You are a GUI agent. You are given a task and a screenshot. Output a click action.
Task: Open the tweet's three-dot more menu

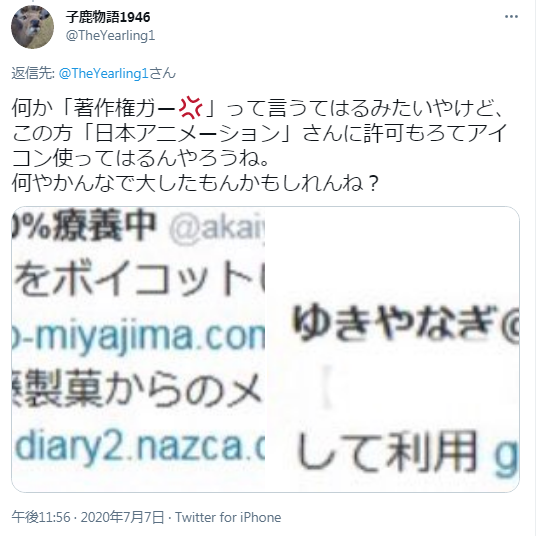(x=511, y=16)
